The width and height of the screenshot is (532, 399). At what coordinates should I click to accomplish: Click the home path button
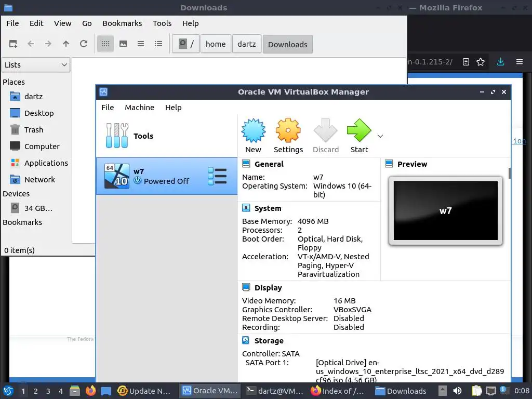coord(216,44)
